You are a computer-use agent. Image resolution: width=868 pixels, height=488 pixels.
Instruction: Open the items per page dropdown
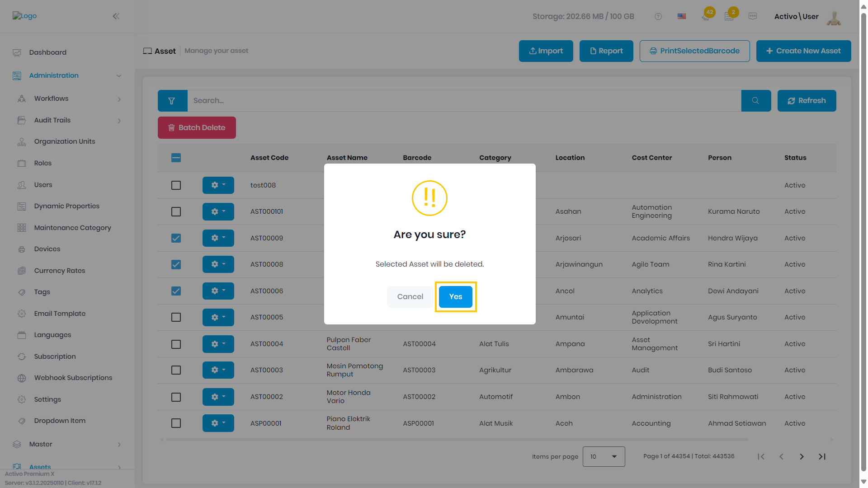coord(604,456)
